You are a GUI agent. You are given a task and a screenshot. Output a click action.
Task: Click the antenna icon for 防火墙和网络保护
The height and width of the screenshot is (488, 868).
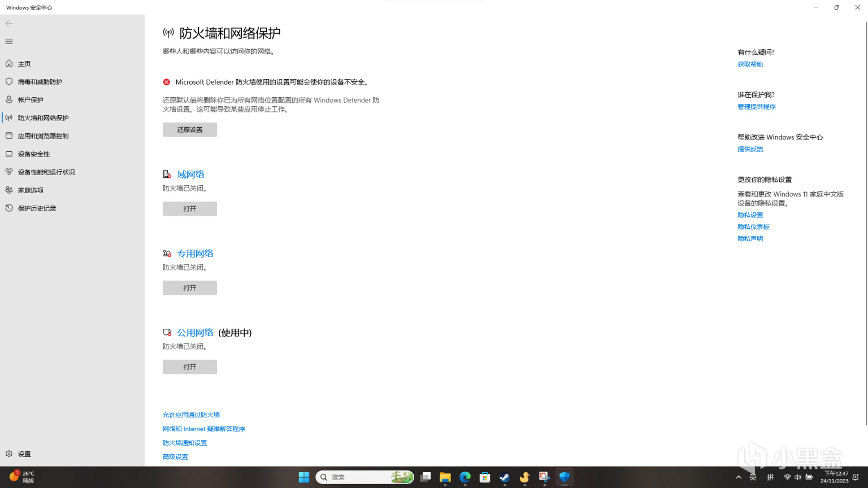tap(9, 117)
